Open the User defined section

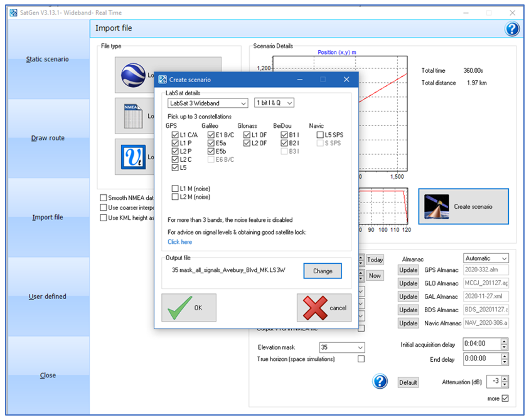click(48, 297)
